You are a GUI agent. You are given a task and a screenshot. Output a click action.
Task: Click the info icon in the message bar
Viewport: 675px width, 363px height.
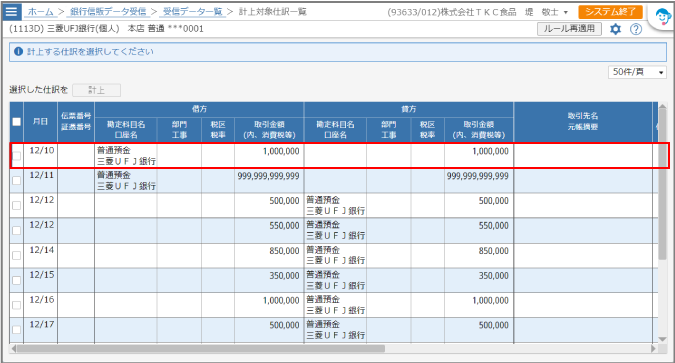point(19,52)
